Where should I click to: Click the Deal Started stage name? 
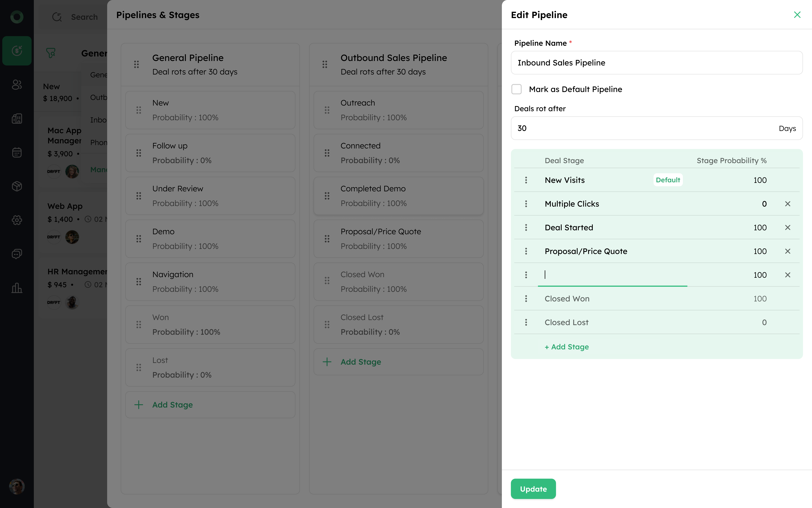point(569,228)
